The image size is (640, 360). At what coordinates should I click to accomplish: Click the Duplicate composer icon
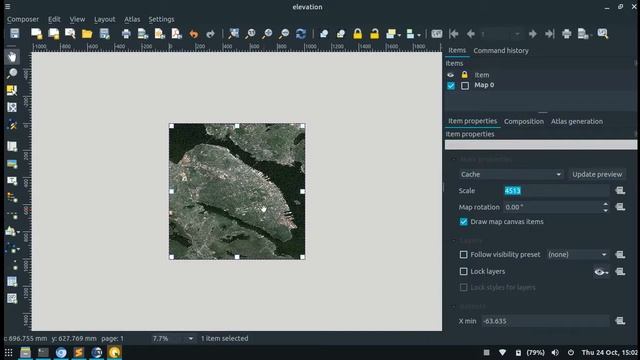[x=53, y=33]
